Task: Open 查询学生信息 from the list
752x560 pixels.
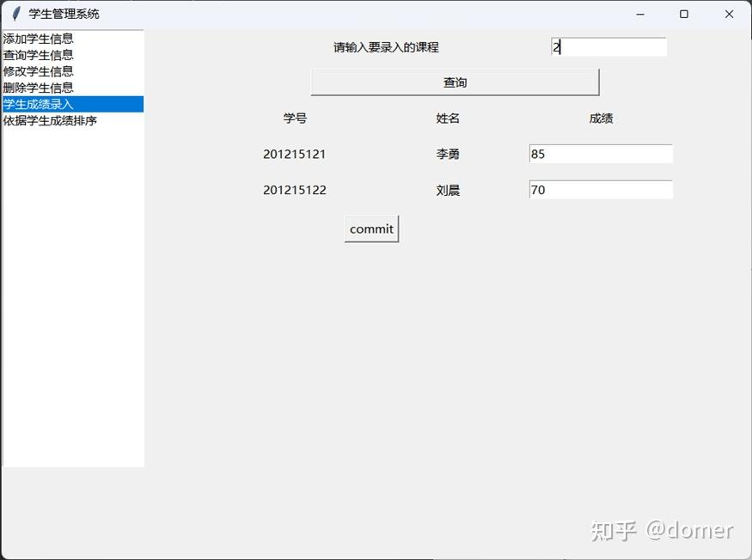Action: coord(73,55)
